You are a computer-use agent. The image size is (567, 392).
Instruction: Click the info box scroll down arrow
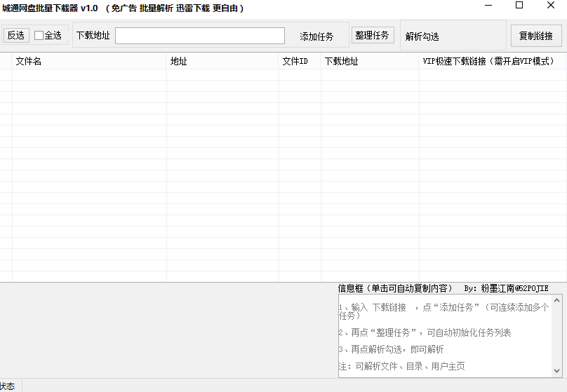[557, 371]
